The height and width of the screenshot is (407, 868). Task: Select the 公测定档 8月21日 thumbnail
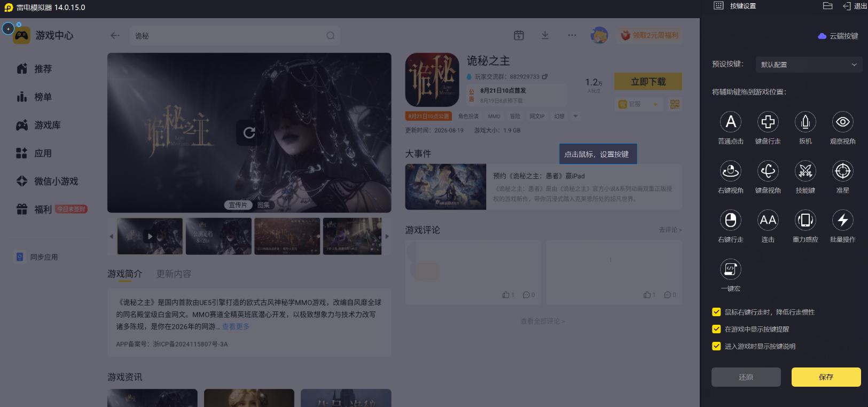218,236
